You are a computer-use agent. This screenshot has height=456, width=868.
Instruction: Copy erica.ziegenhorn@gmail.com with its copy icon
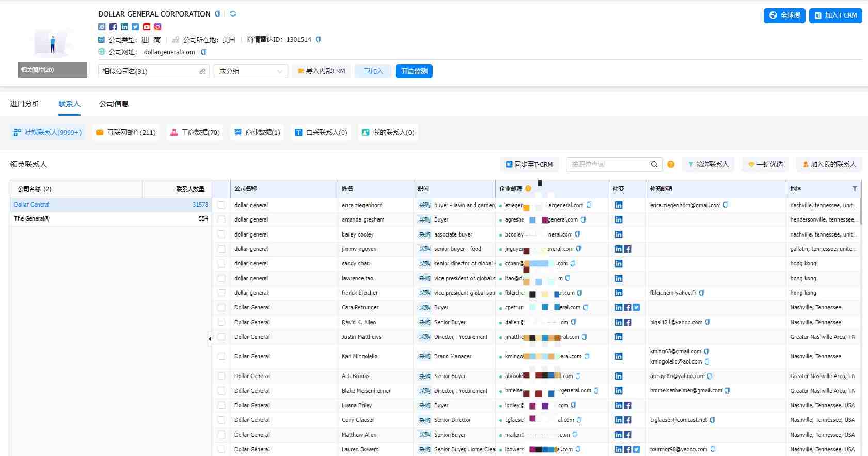click(725, 205)
